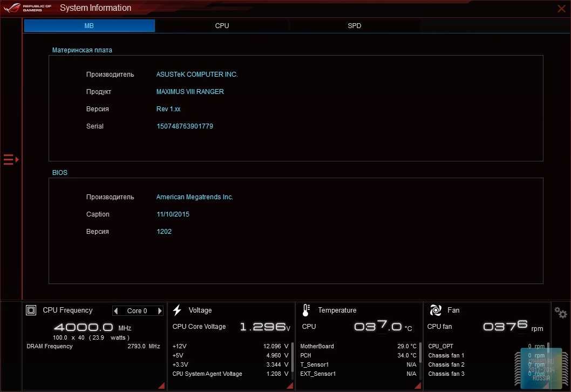Expand Temperature panel corner triangle
The height and width of the screenshot is (392, 571).
pos(418,386)
